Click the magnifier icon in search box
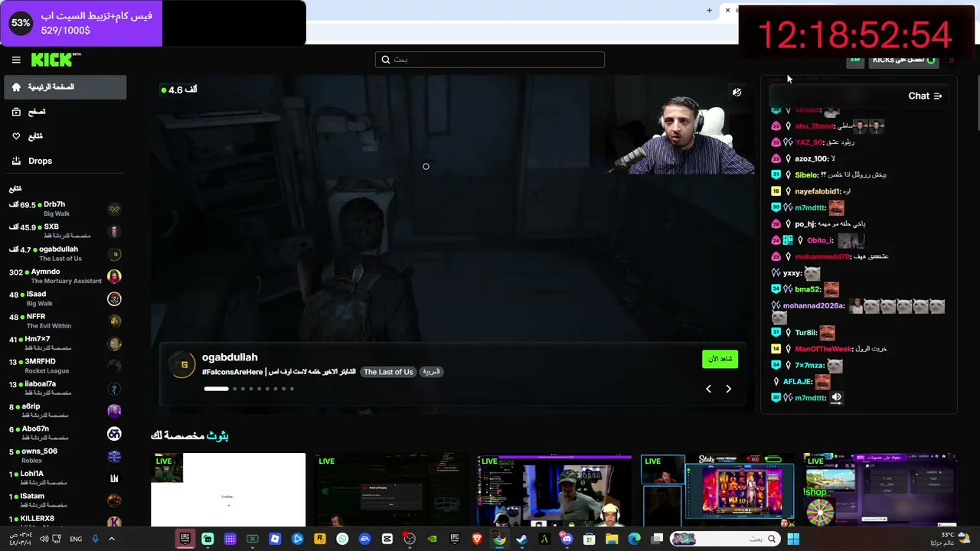This screenshot has width=980, height=551. point(386,60)
